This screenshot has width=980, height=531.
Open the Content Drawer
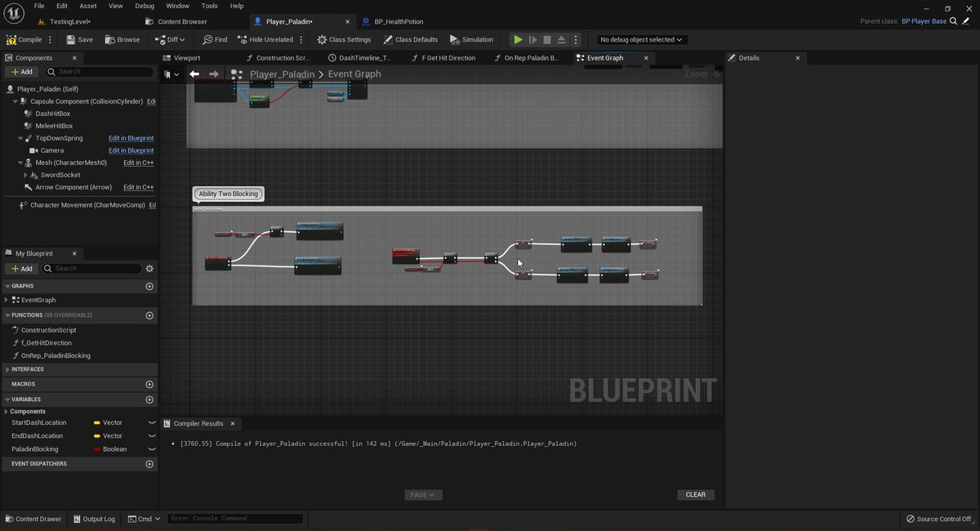tap(33, 519)
